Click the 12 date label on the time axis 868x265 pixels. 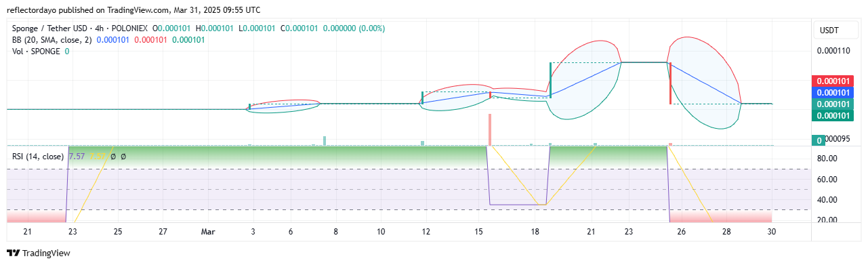tap(426, 232)
